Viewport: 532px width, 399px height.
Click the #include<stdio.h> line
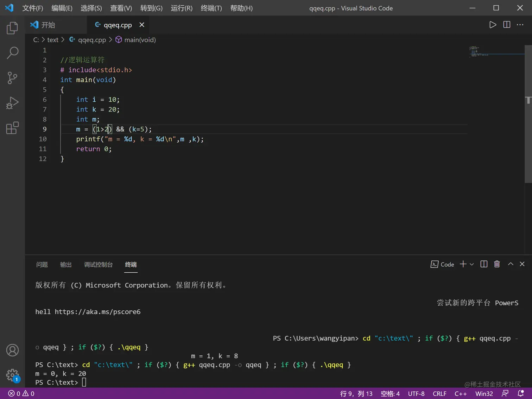pyautogui.click(x=96, y=70)
